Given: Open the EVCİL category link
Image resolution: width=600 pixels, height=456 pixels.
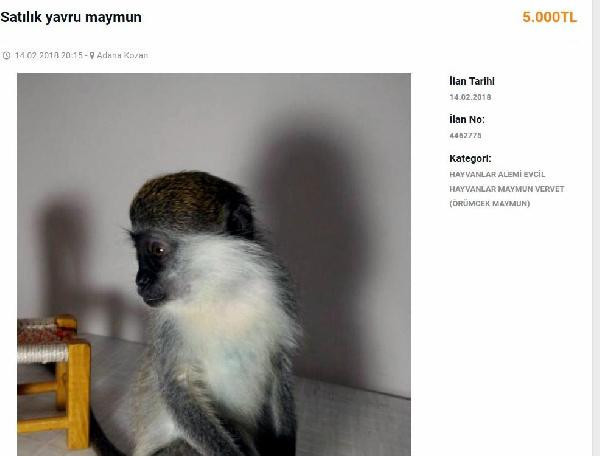Looking at the screenshot, I should (x=534, y=174).
